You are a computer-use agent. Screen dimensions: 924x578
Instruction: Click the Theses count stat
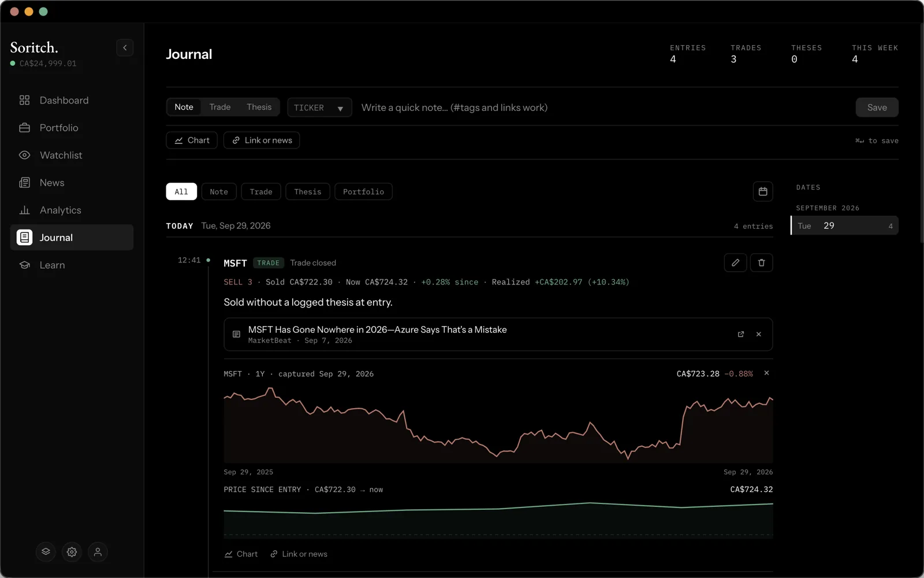click(x=806, y=54)
